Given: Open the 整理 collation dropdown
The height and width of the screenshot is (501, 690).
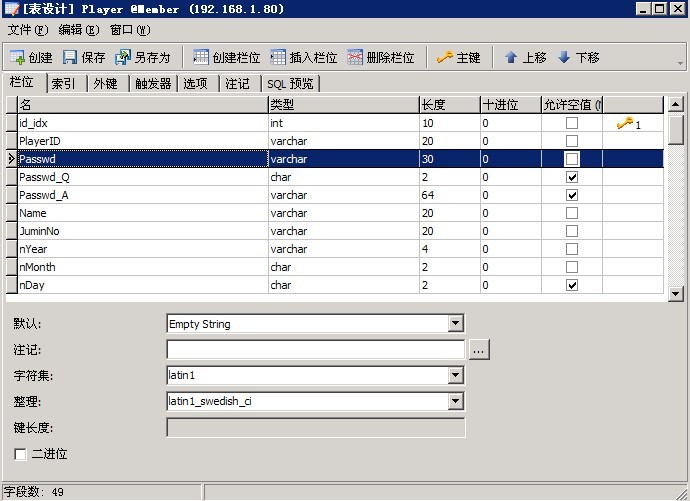Looking at the screenshot, I should pyautogui.click(x=456, y=402).
